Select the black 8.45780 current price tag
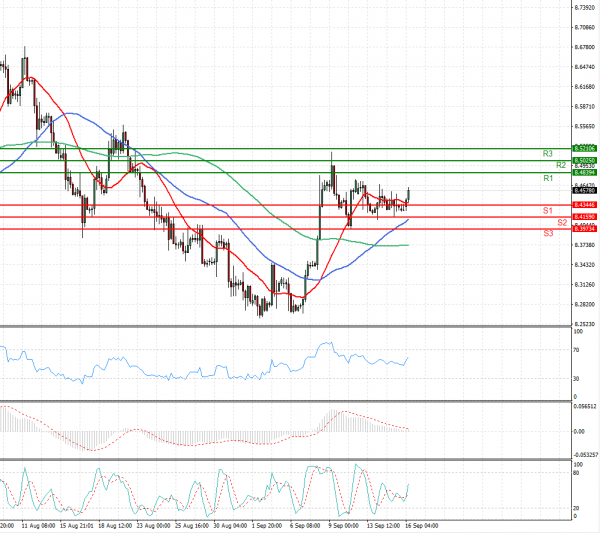The height and width of the screenshot is (533, 600). click(585, 190)
